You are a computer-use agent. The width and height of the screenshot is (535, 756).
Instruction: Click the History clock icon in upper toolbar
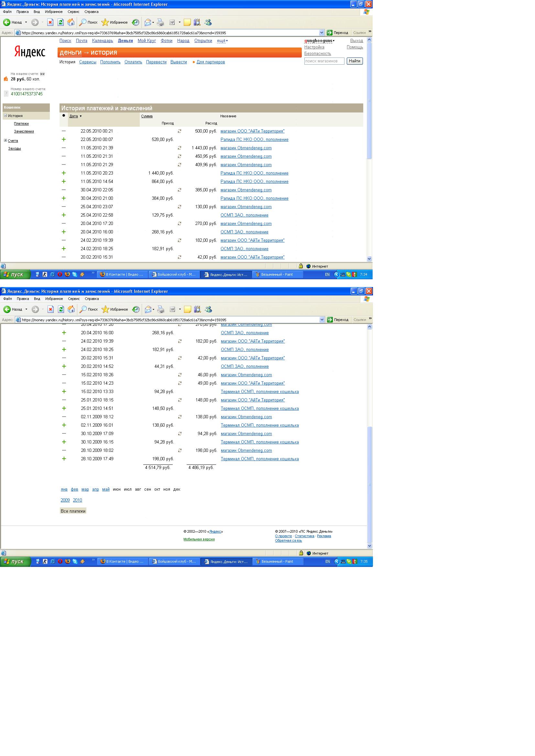pos(136,22)
